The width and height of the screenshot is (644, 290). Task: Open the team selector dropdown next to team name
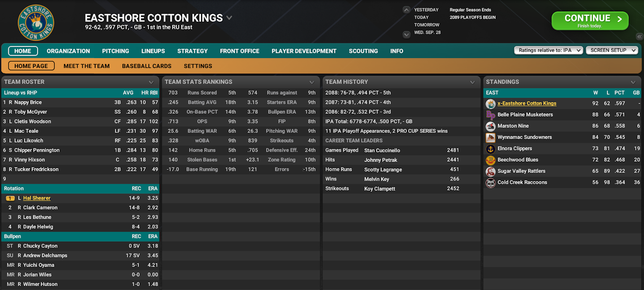[x=229, y=18]
